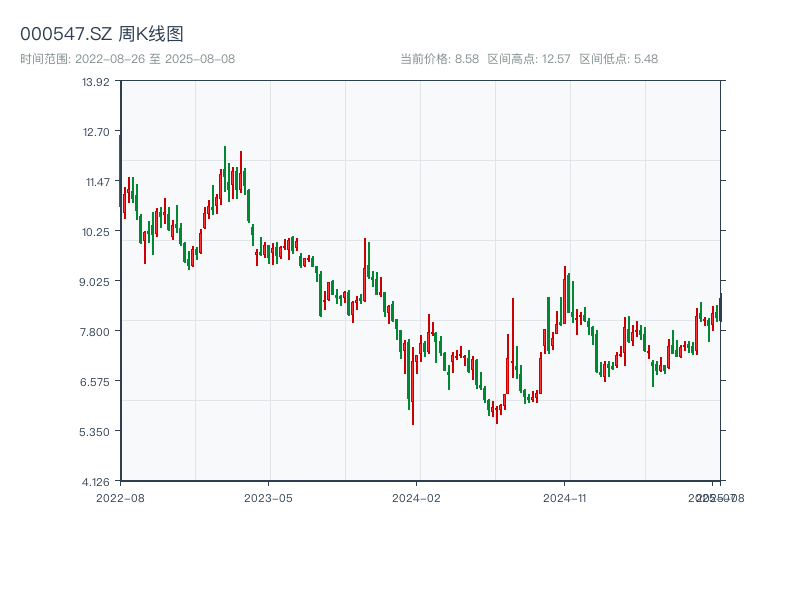Click the 2023-05 x-axis date label
Image resolution: width=800 pixels, height=600 pixels.
coord(268,497)
